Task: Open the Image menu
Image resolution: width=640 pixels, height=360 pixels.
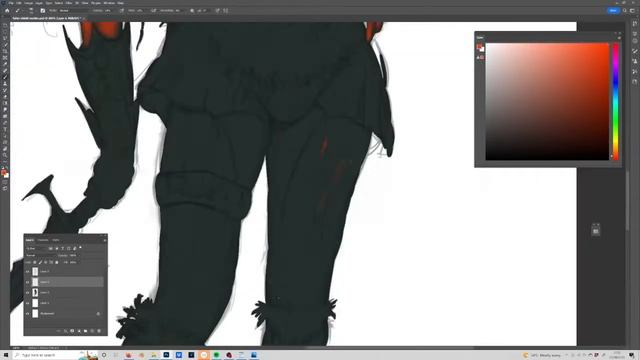Action: click(28, 3)
